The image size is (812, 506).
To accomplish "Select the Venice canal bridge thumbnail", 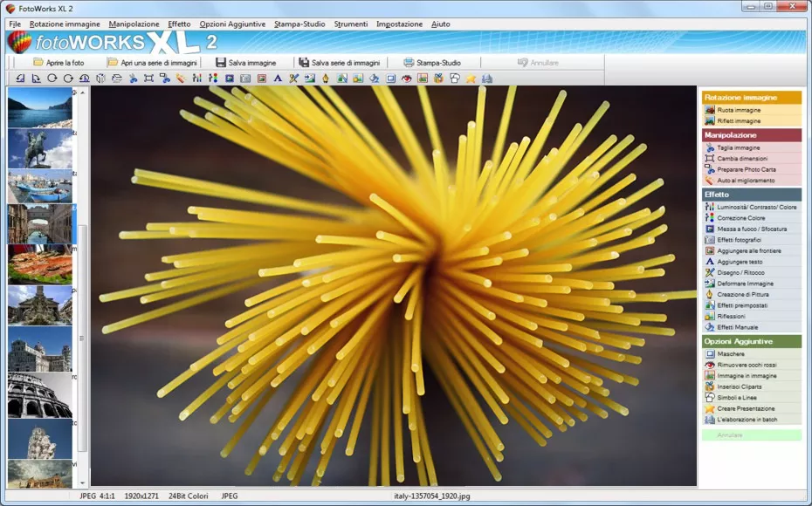I will click(40, 224).
